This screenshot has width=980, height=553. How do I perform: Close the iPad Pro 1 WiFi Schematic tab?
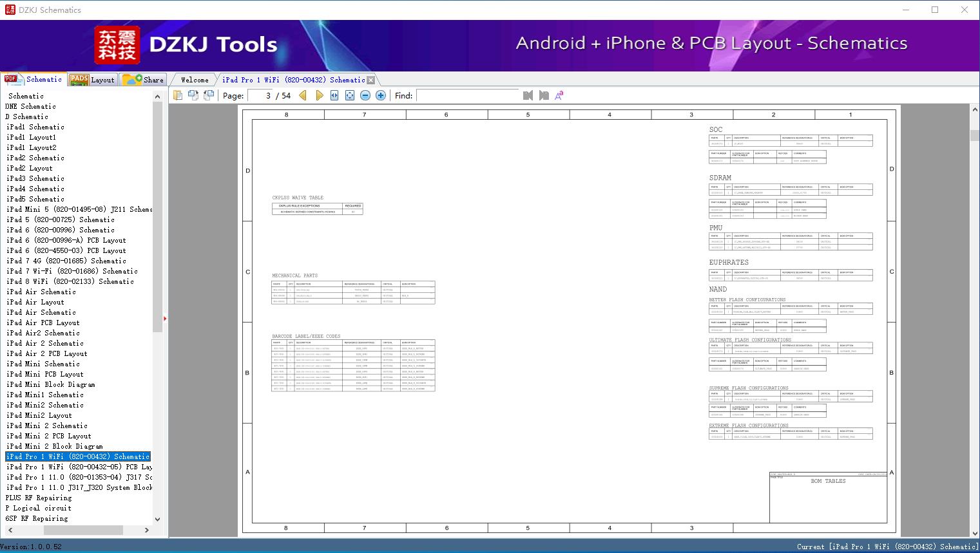(x=370, y=80)
